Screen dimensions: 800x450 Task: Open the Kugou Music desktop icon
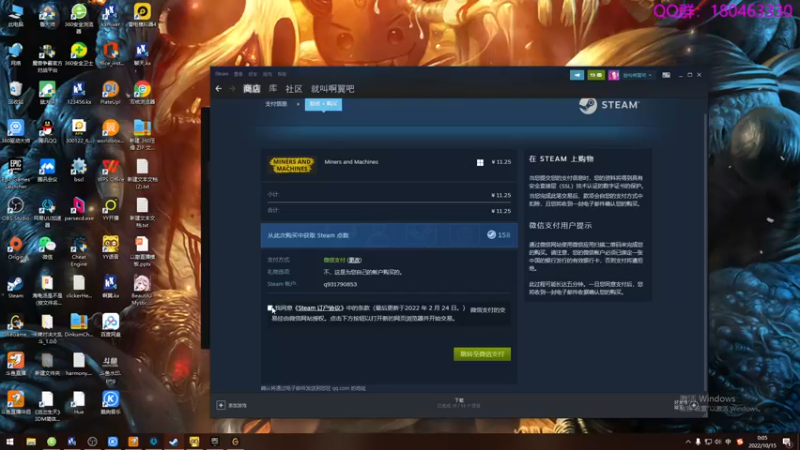(x=110, y=403)
